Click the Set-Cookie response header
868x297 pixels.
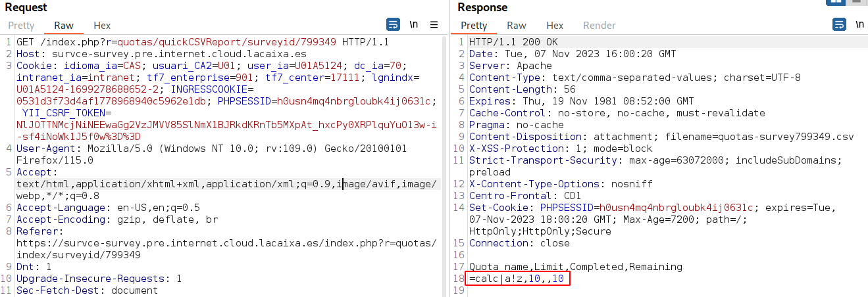652,219
